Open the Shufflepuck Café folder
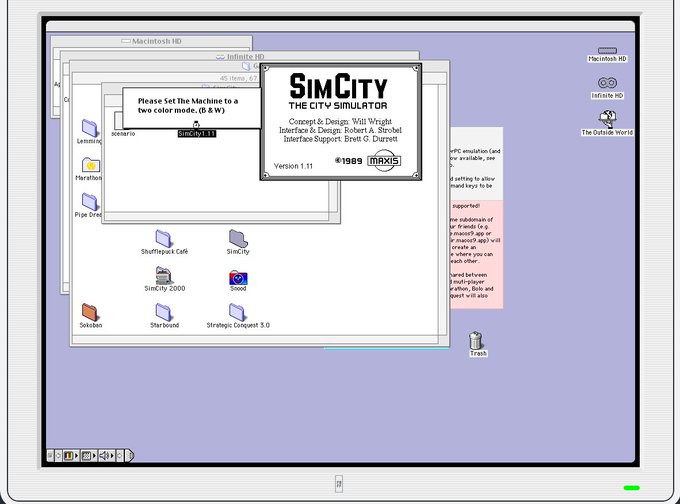 (164, 239)
